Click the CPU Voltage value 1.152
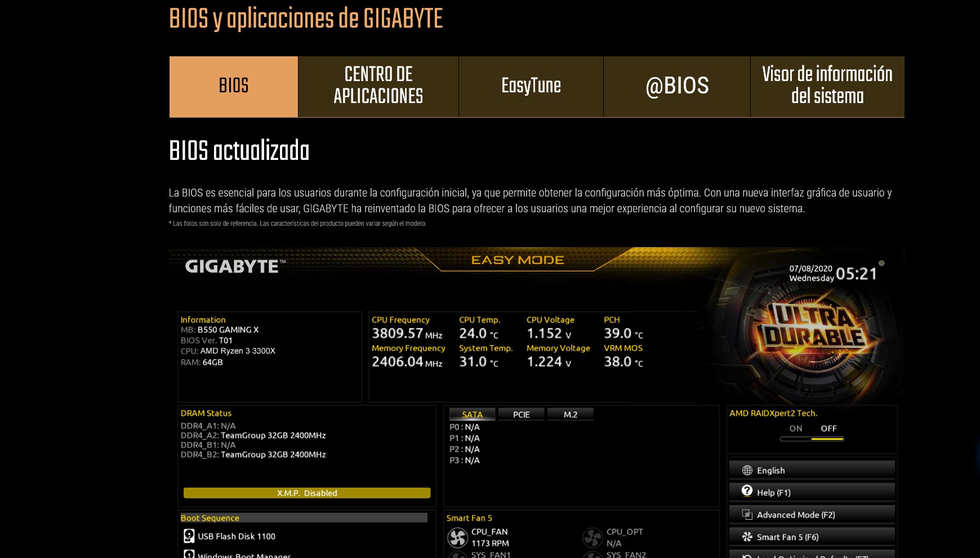Screen dimensions: 980x558 point(544,333)
